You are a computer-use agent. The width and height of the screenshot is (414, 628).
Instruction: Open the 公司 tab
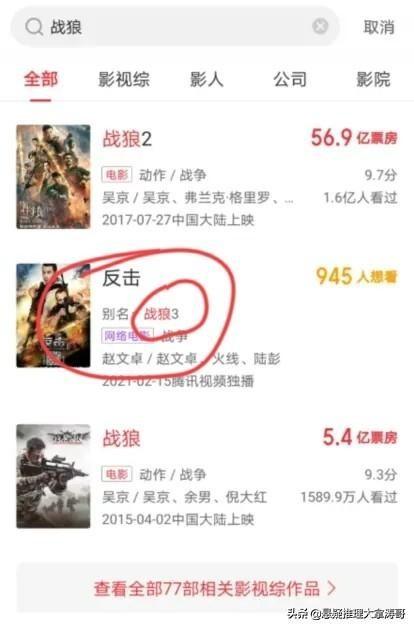[290, 79]
